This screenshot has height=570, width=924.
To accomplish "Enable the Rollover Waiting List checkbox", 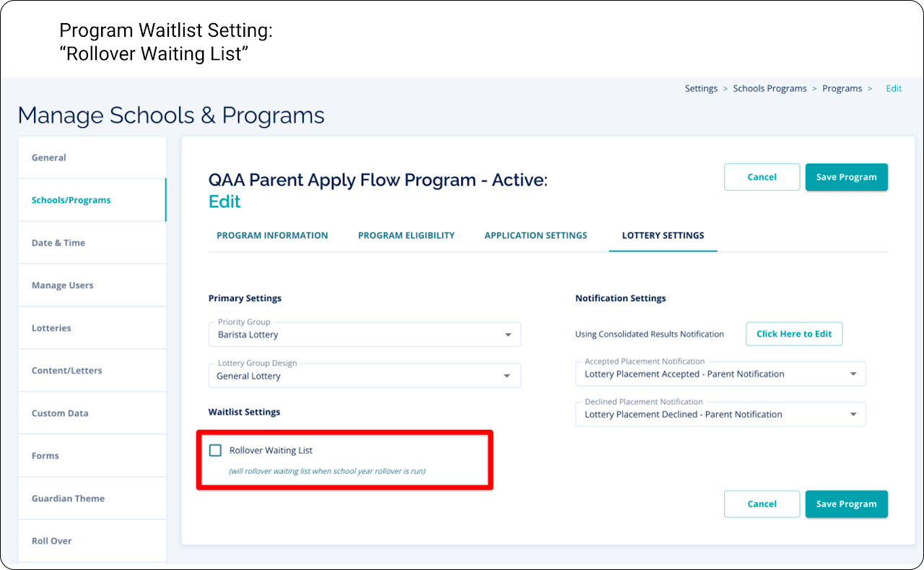I will 215,451.
